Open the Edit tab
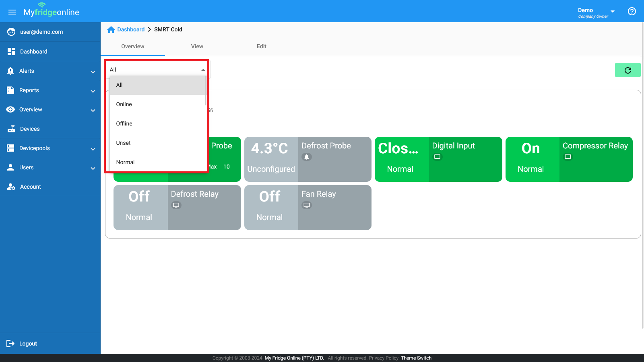The width and height of the screenshot is (644, 362). [x=261, y=46]
